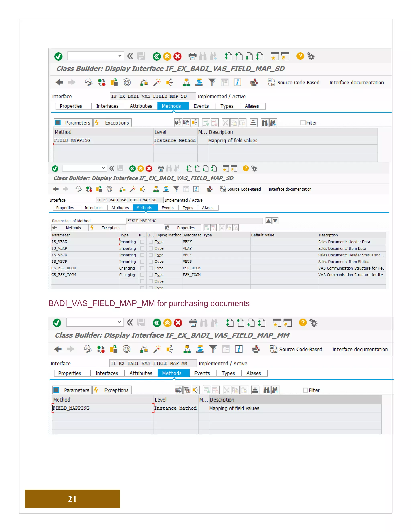The width and height of the screenshot is (411, 532).
Task: Click Interface documentation in top screenshot
Action: point(356,83)
